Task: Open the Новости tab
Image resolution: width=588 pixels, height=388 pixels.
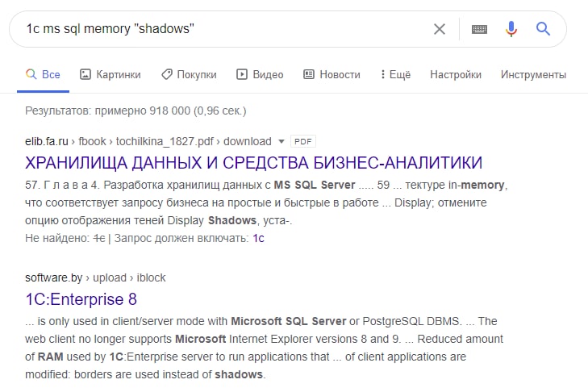Action: (332, 74)
